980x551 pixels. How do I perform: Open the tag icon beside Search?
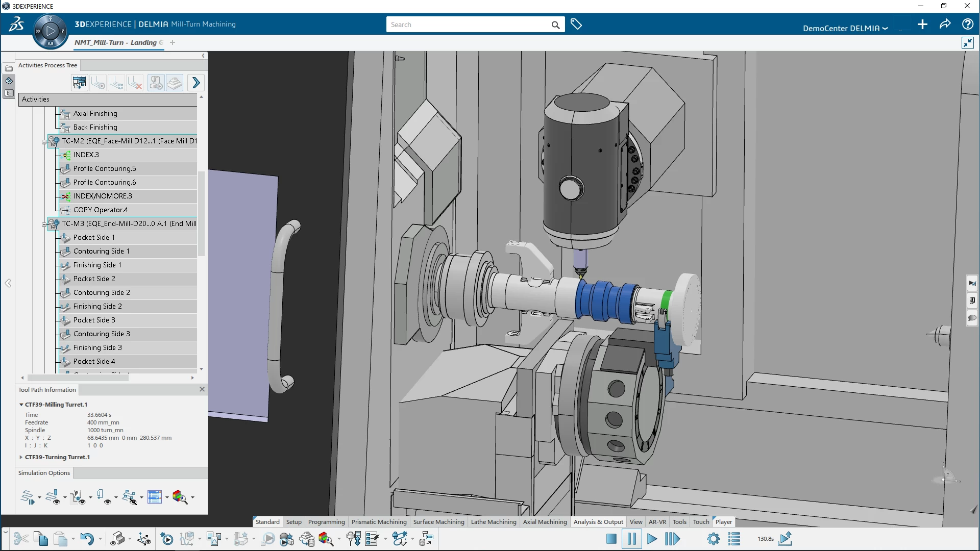click(576, 24)
